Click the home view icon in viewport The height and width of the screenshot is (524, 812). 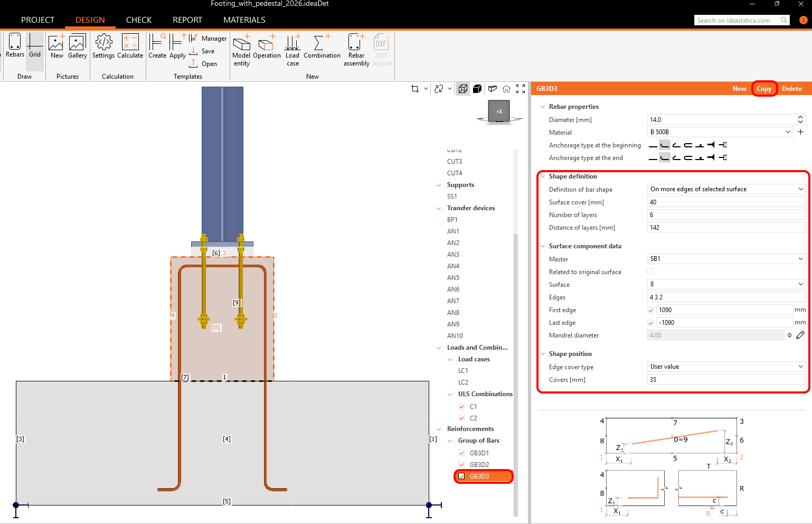(506, 89)
